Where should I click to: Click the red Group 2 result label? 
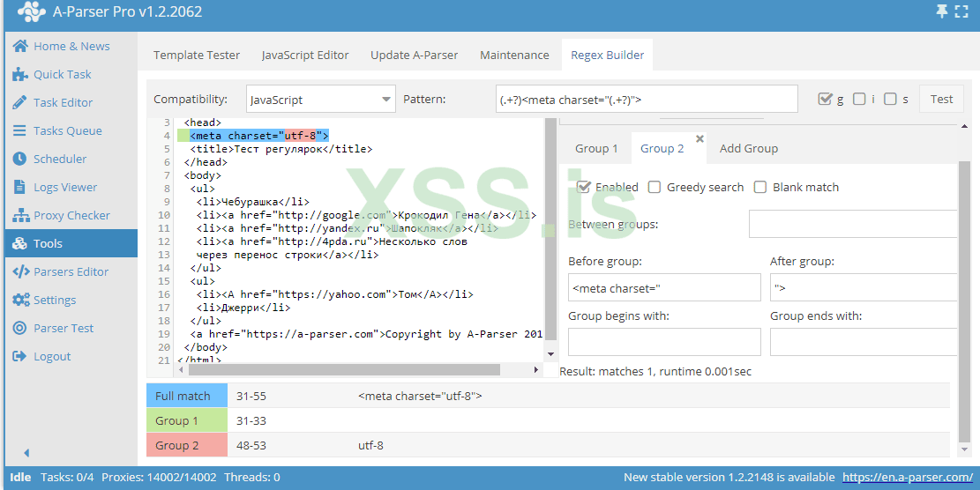click(x=187, y=445)
